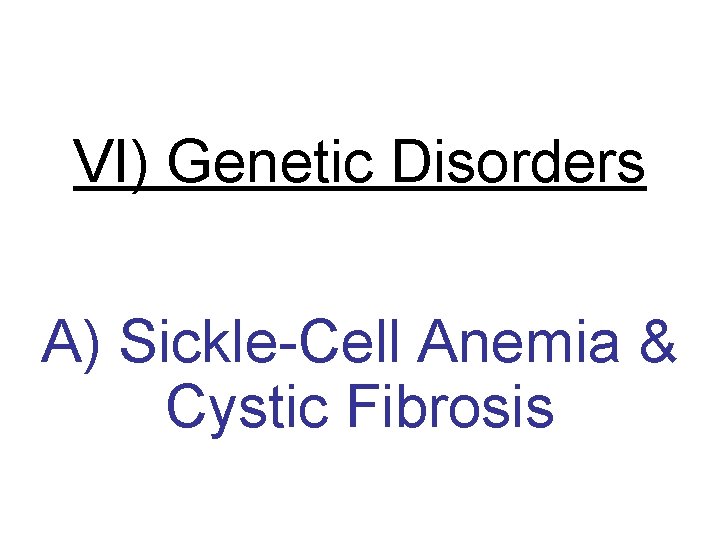Click the ampersand after "Anemia"
The height and width of the screenshot is (540, 720).
tap(659, 343)
